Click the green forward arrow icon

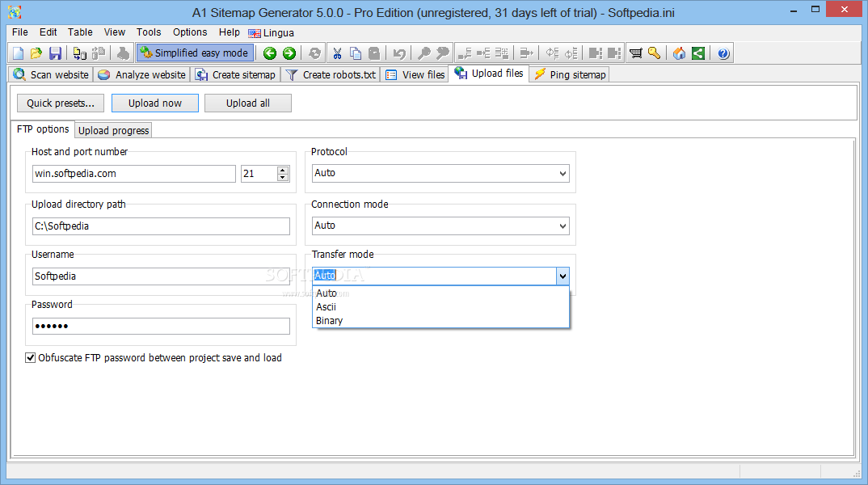[x=289, y=53]
